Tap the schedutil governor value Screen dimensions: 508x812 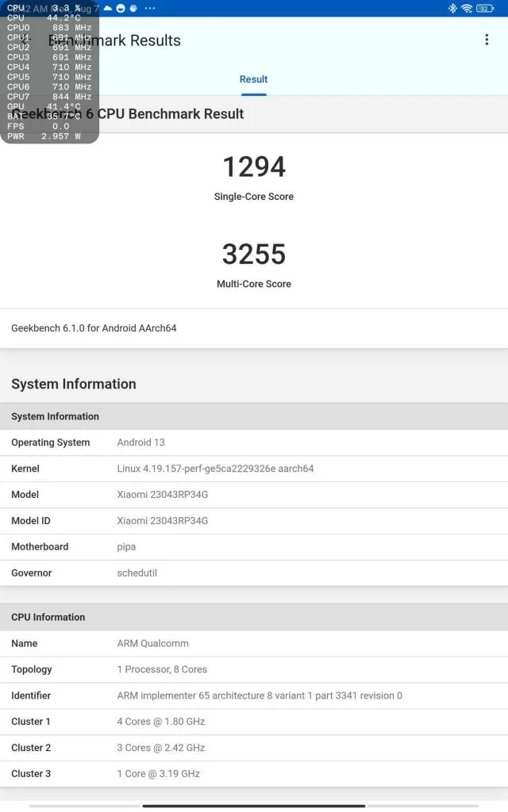(137, 573)
